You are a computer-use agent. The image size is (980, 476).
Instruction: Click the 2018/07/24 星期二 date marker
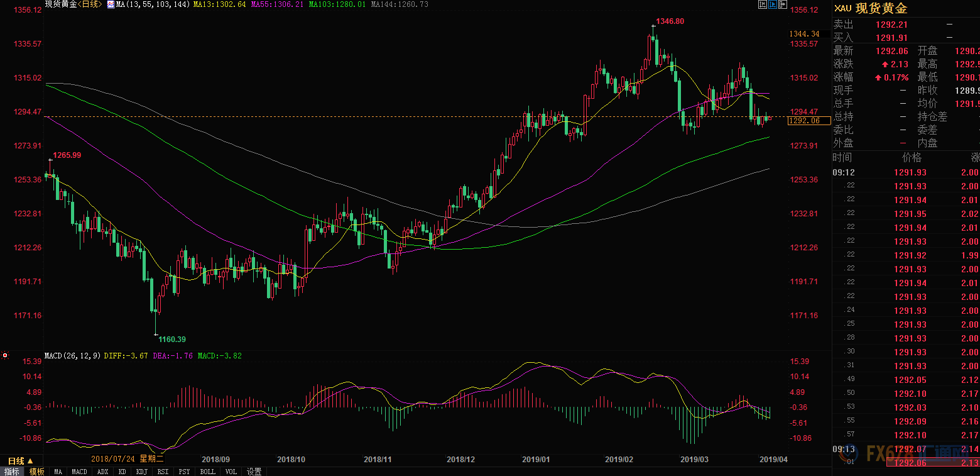click(x=127, y=460)
